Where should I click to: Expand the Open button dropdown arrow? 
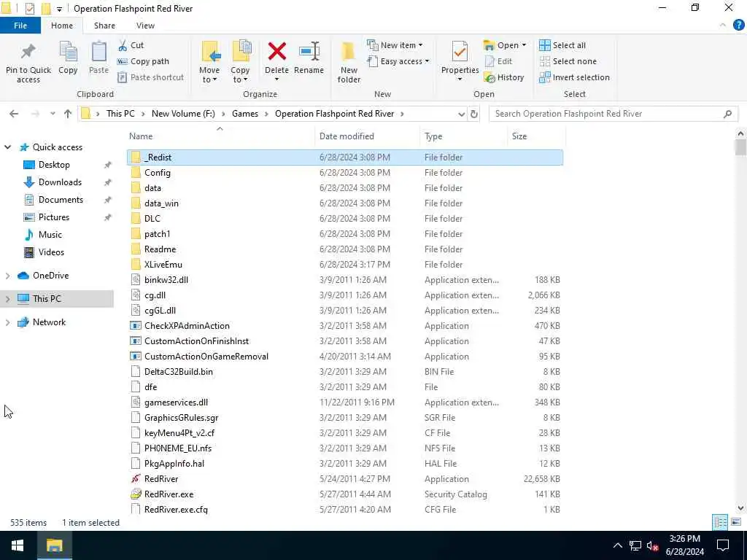pos(524,45)
